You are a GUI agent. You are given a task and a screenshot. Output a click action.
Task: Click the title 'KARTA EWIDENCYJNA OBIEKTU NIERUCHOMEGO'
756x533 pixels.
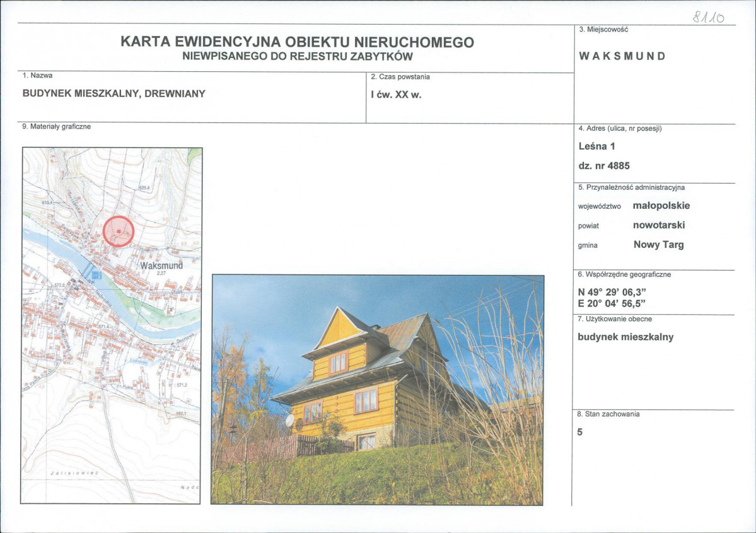[x=297, y=42]
